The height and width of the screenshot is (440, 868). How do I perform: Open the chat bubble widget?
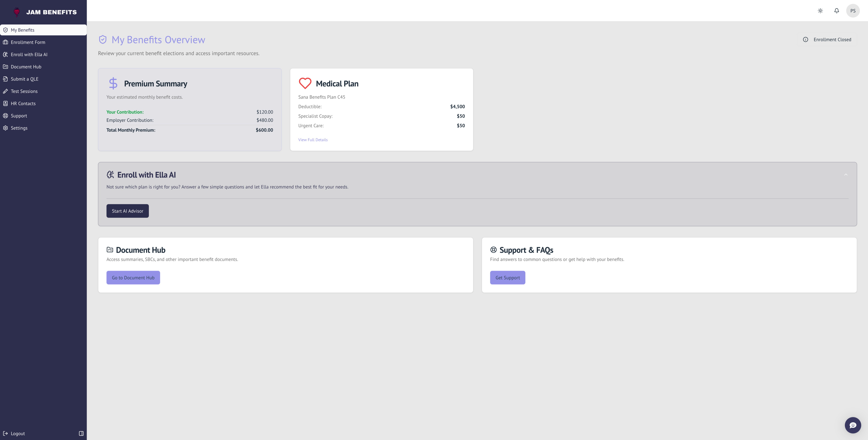[853, 425]
